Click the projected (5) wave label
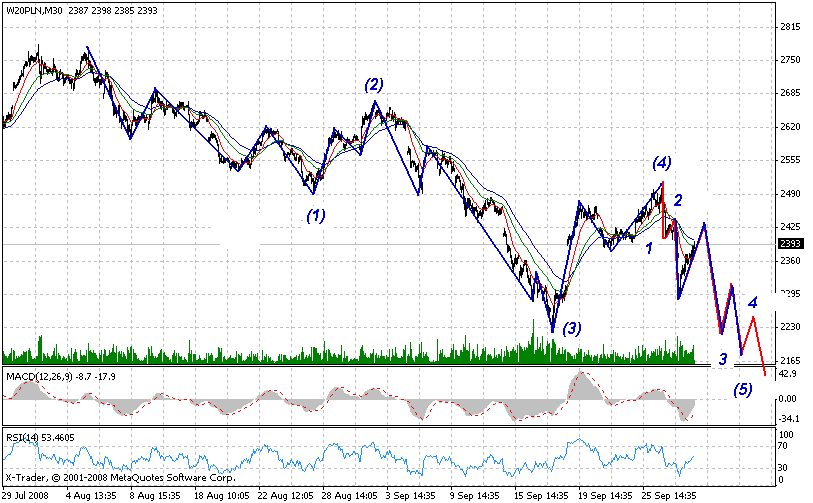Image resolution: width=813 pixels, height=503 pixels. click(741, 389)
